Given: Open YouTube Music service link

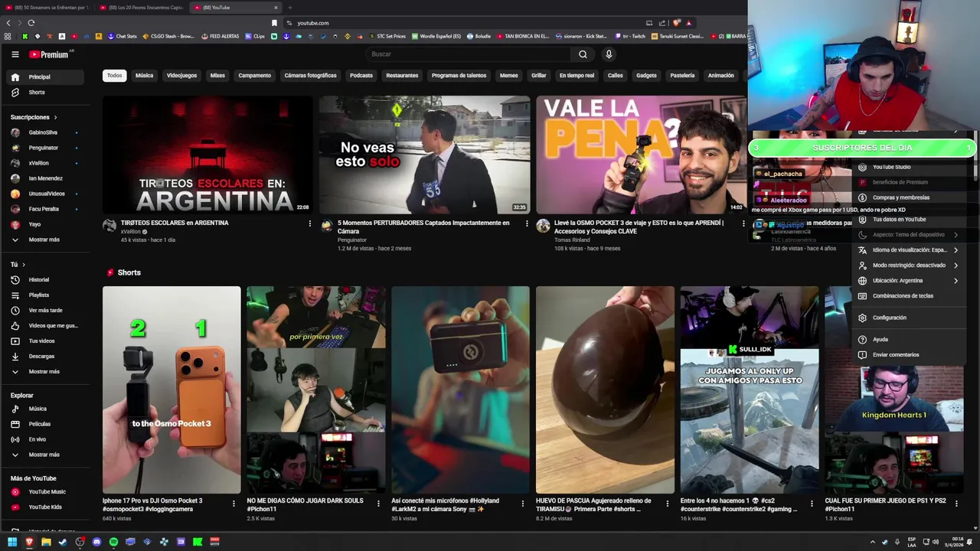Looking at the screenshot, I should pyautogui.click(x=44, y=491).
